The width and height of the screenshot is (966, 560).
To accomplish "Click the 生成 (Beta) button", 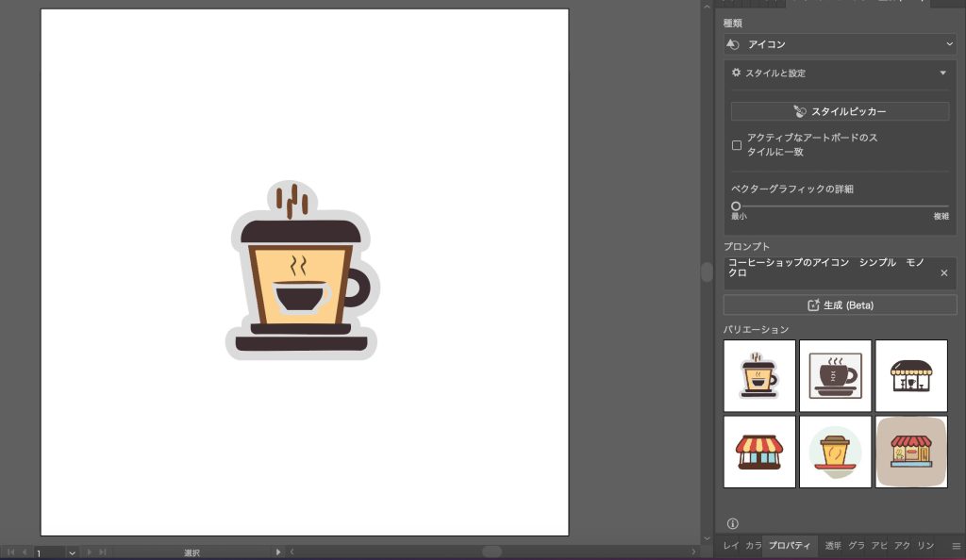I will 840,305.
